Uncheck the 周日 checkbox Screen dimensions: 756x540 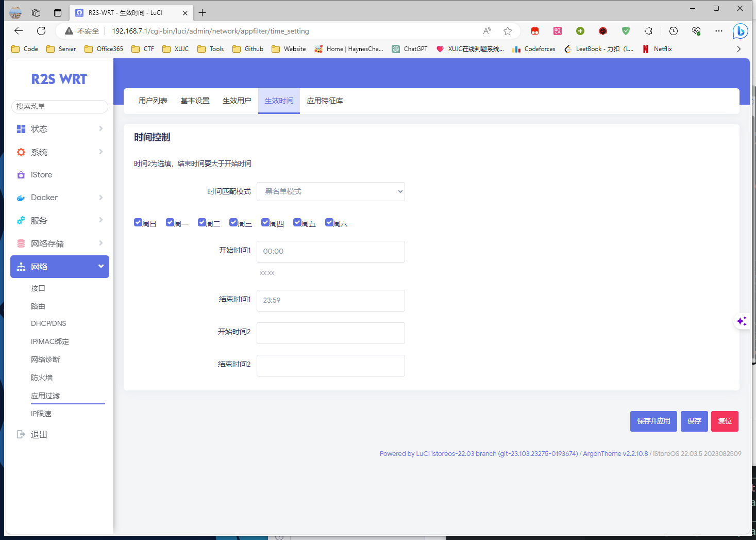[138, 222]
